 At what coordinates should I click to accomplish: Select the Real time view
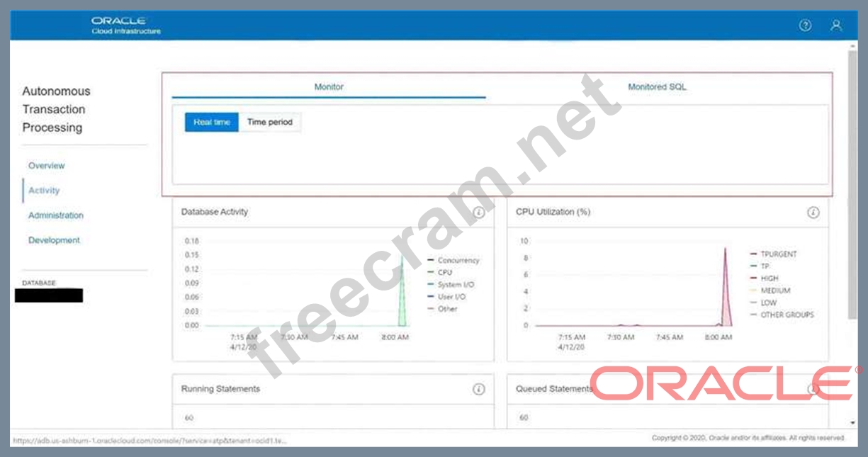click(212, 122)
